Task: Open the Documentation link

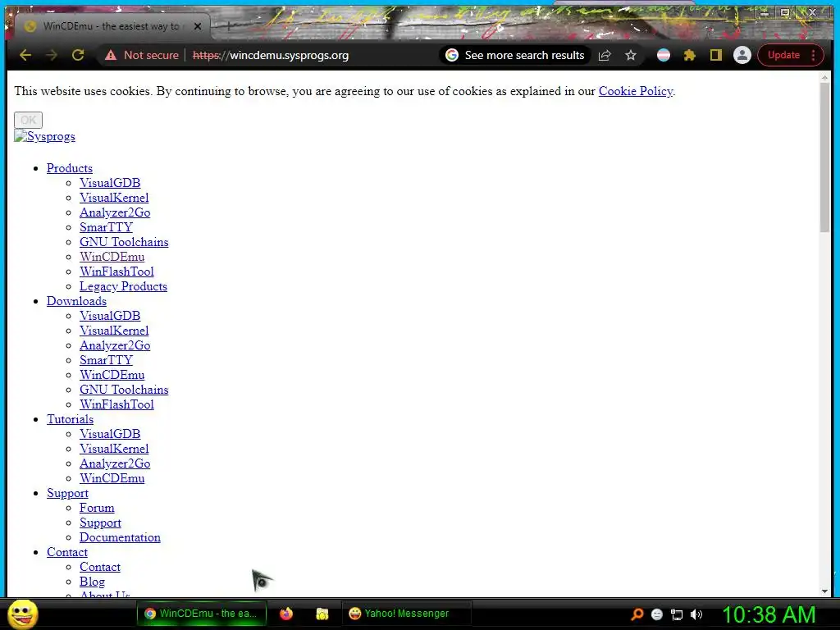Action: (x=120, y=537)
